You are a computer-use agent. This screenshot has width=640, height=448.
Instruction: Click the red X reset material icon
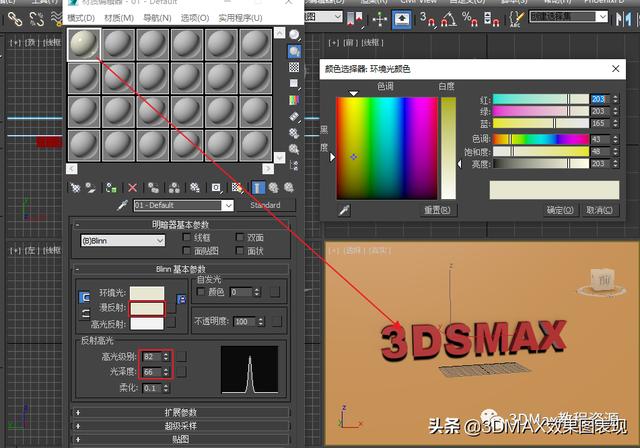133,187
